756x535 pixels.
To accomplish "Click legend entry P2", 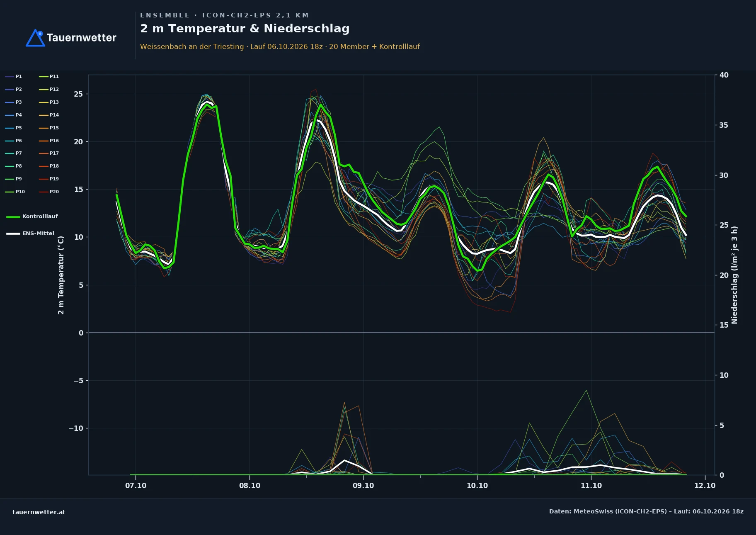I will click(x=14, y=90).
